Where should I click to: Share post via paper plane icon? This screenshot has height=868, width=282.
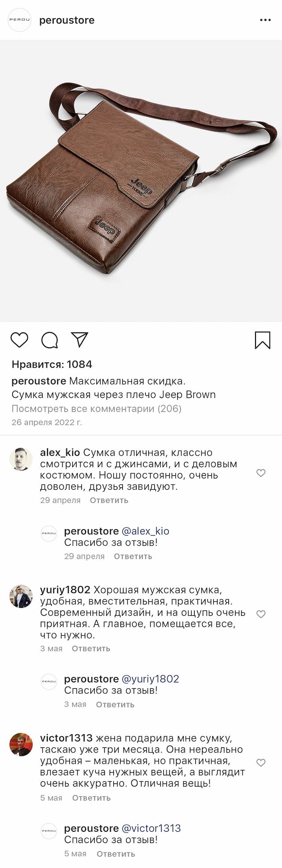point(80,339)
